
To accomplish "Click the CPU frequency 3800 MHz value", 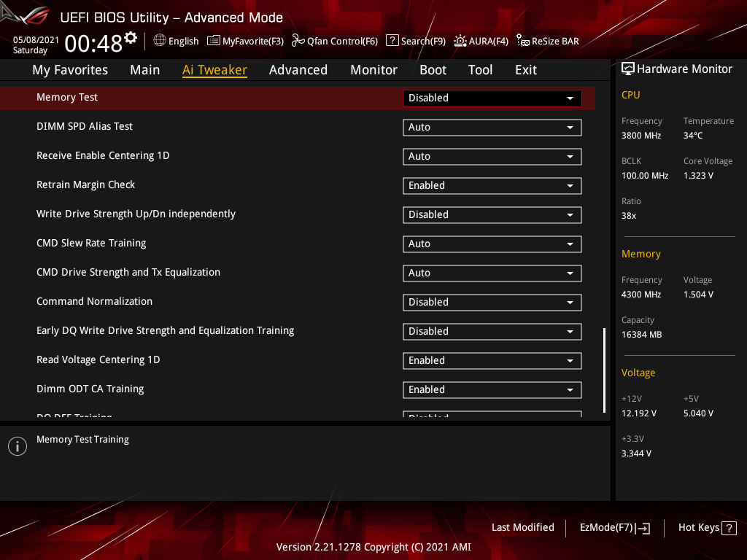I will click(641, 136).
